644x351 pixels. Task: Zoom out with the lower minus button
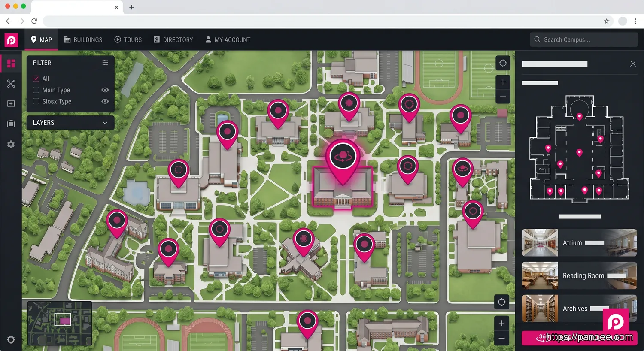(x=501, y=338)
